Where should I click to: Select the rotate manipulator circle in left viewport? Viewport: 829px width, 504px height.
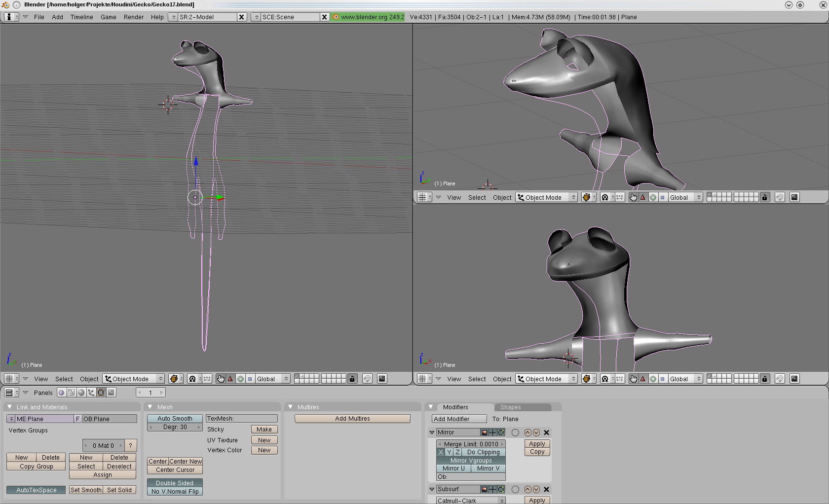click(240, 379)
